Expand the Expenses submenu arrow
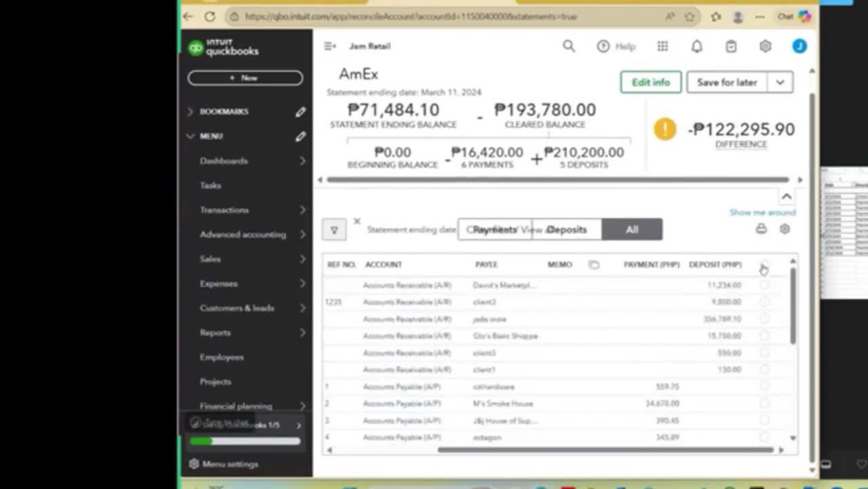Screen dimensions: 868x489 (302, 283)
